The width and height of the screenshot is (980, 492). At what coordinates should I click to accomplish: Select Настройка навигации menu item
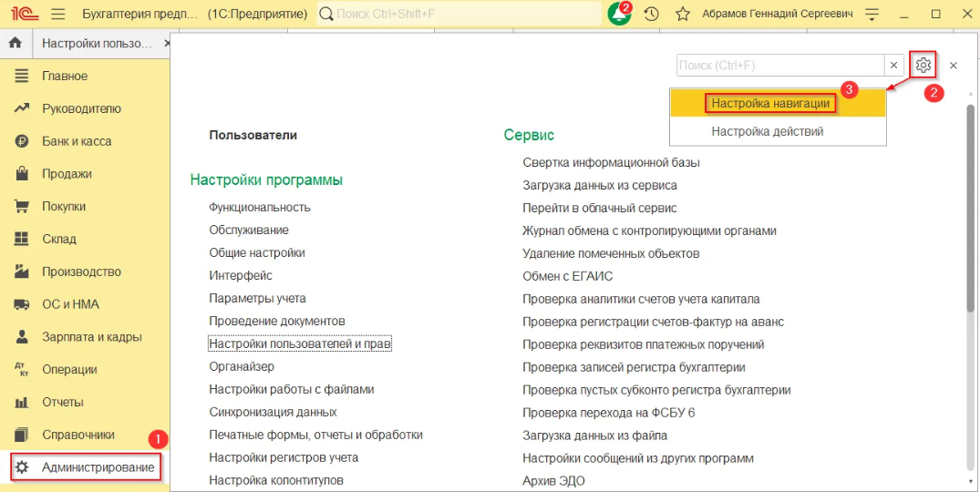770,104
